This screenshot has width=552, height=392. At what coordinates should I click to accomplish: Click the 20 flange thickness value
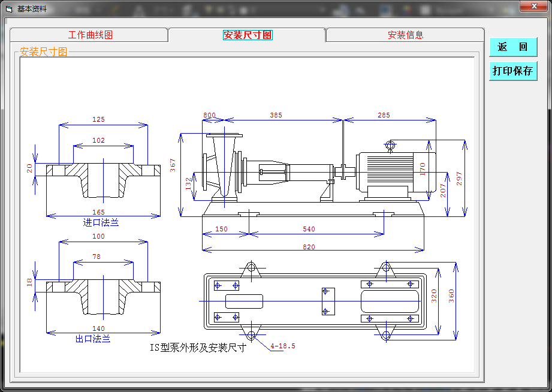tap(29, 168)
